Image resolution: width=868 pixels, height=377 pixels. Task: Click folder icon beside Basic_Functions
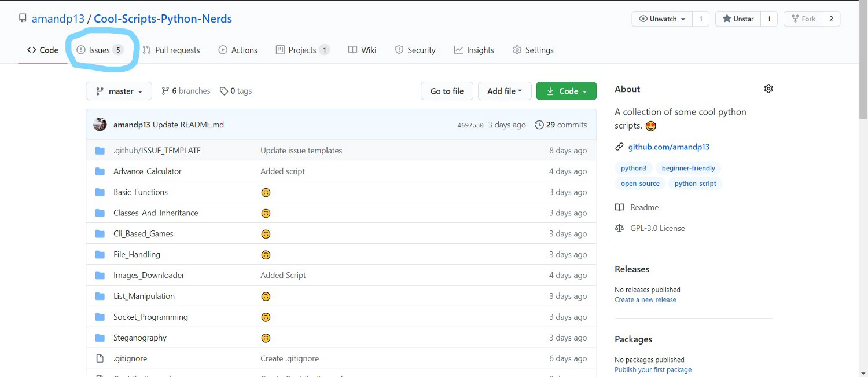[x=100, y=192]
